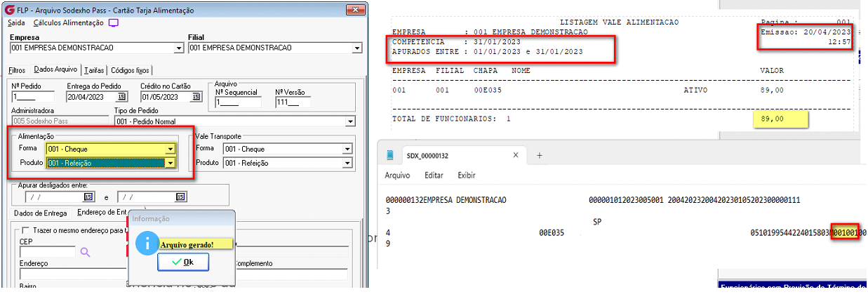Click the text TOTAL DE FUNCIONARIOS: 1
Screen dimensions: 868x299
[x=451, y=119]
